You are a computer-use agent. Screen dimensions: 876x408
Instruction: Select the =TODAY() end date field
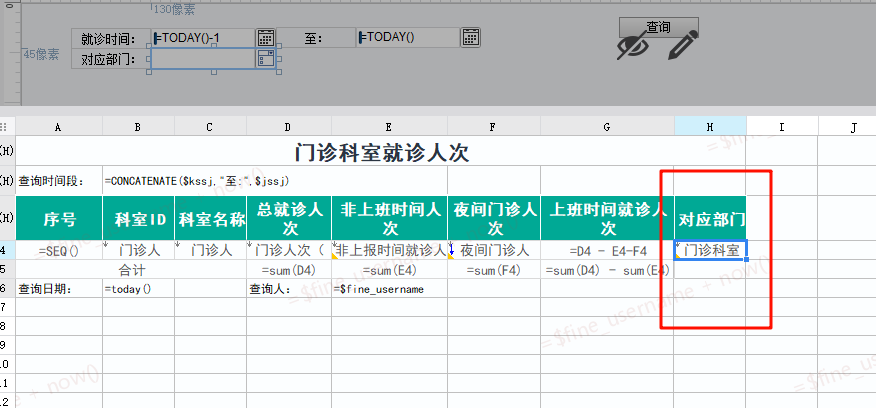[x=408, y=38]
